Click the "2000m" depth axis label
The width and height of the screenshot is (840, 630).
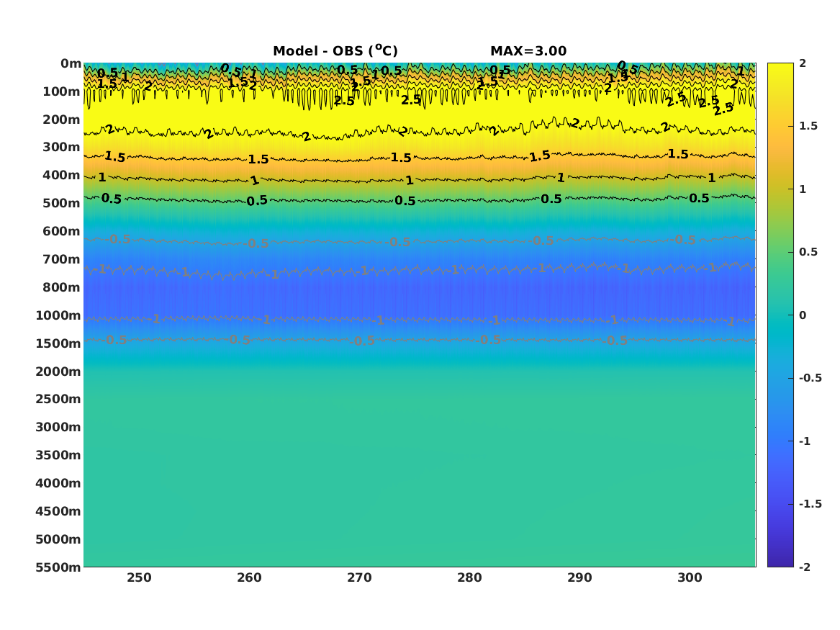(58, 372)
